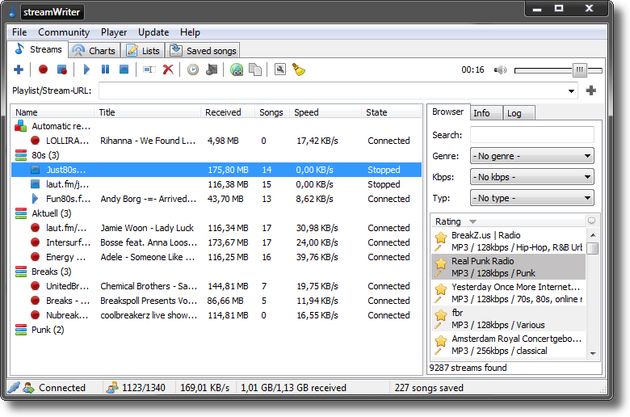Open the Player menu
This screenshot has width=630, height=417.
click(x=114, y=32)
